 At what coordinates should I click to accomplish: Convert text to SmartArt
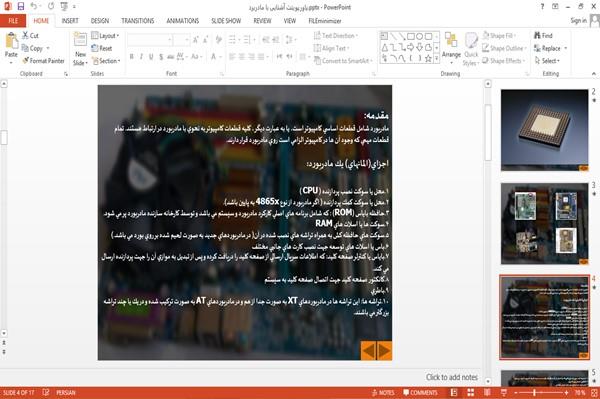coord(343,60)
